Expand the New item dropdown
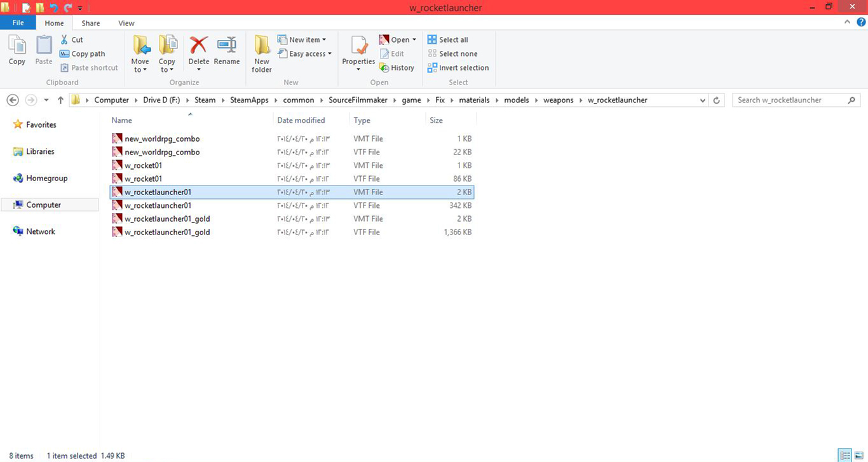The width and height of the screenshot is (868, 462). (x=302, y=39)
